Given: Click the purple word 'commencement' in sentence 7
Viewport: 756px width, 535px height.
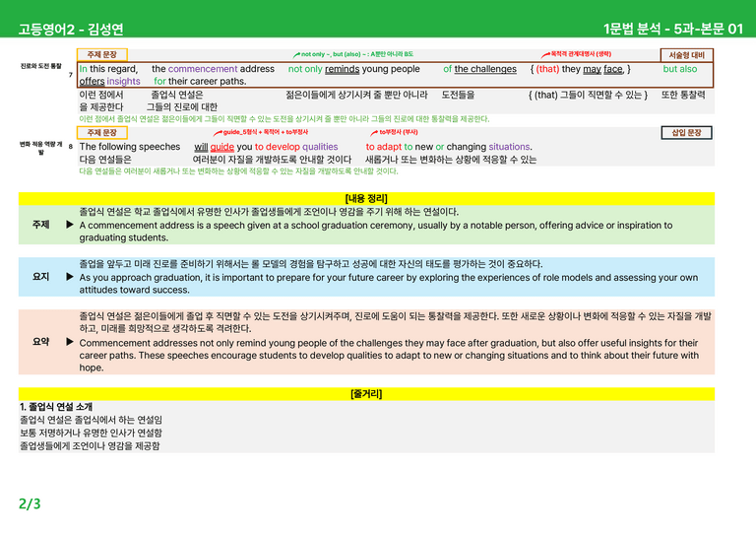Looking at the screenshot, I should click(203, 69).
